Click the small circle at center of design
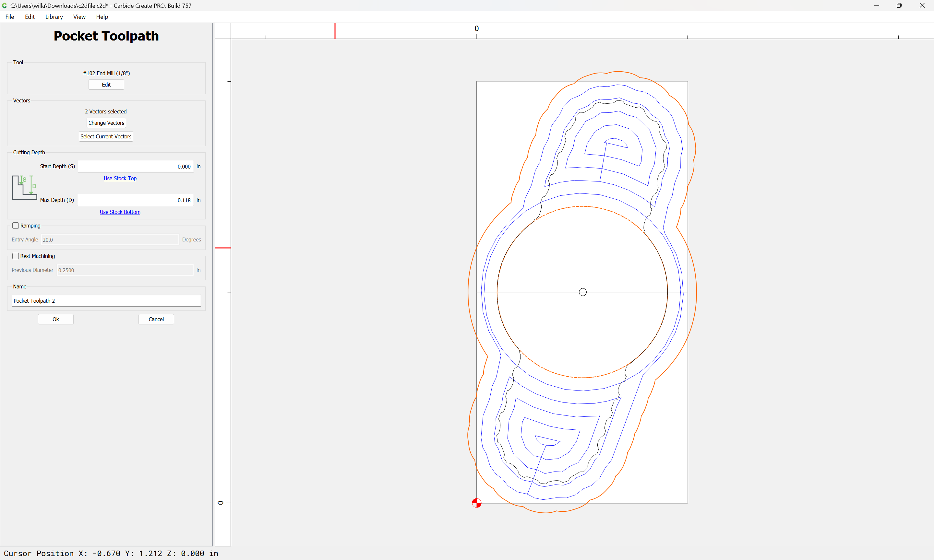 point(582,292)
